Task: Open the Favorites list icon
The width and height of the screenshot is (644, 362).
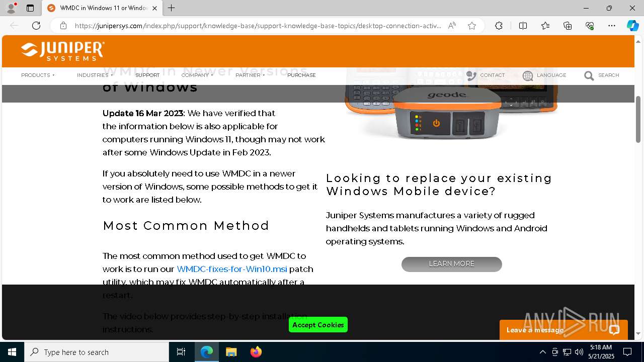Action: click(545, 26)
